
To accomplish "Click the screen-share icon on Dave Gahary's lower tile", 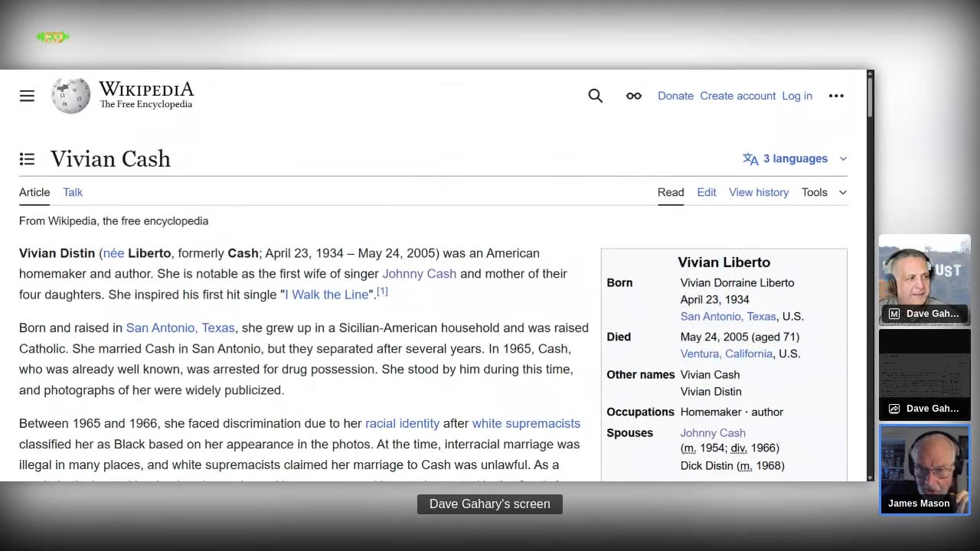I will coord(894,409).
